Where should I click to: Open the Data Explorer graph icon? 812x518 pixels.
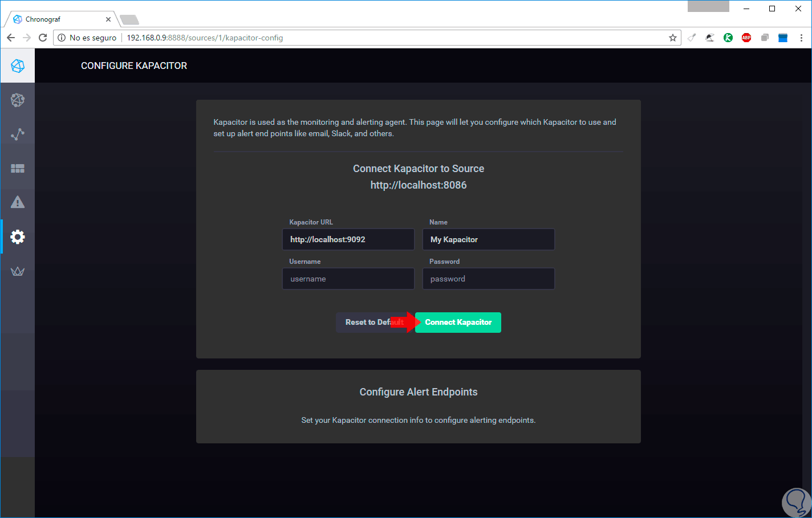tap(18, 134)
